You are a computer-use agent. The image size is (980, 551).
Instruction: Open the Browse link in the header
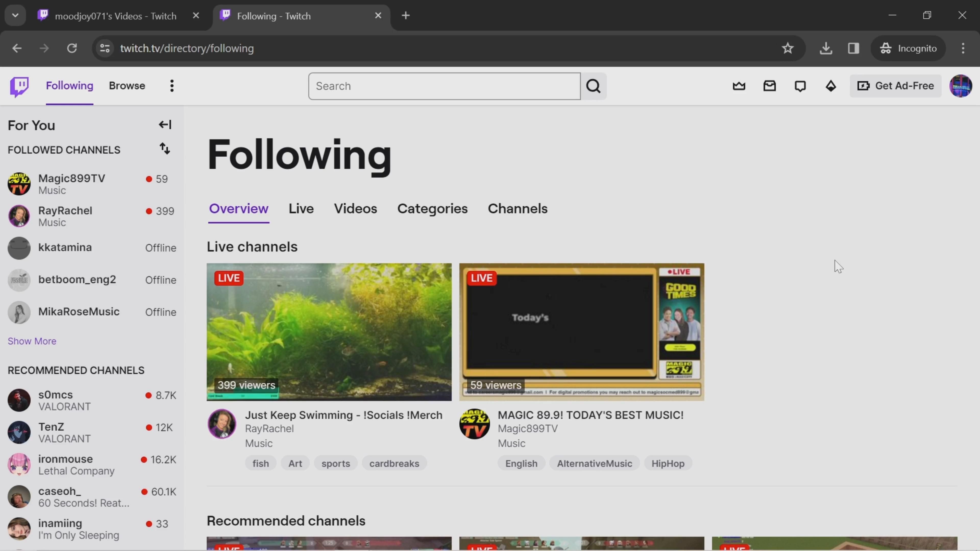click(127, 86)
